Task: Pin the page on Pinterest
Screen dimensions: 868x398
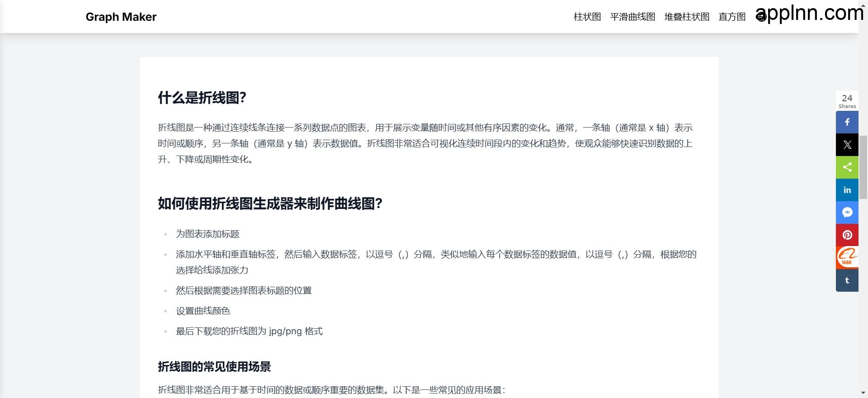Action: pos(847,235)
